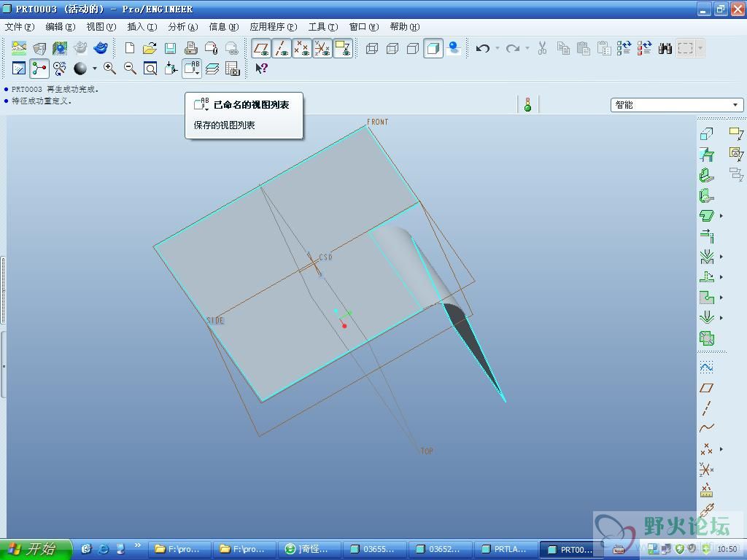This screenshot has width=747, height=560.
Task: Open the 奇怪... taskbar window
Action: [309, 550]
